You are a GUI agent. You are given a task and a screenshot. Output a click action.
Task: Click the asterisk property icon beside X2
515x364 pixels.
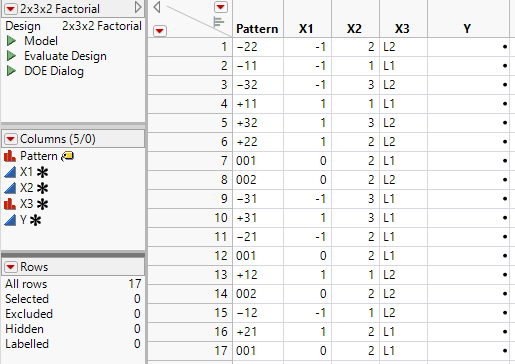42,188
